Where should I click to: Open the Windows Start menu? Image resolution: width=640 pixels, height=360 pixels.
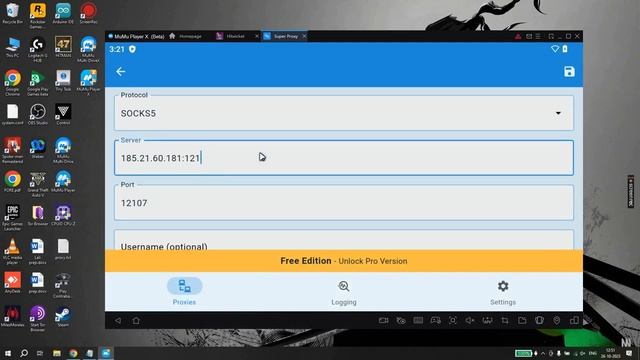7,353
